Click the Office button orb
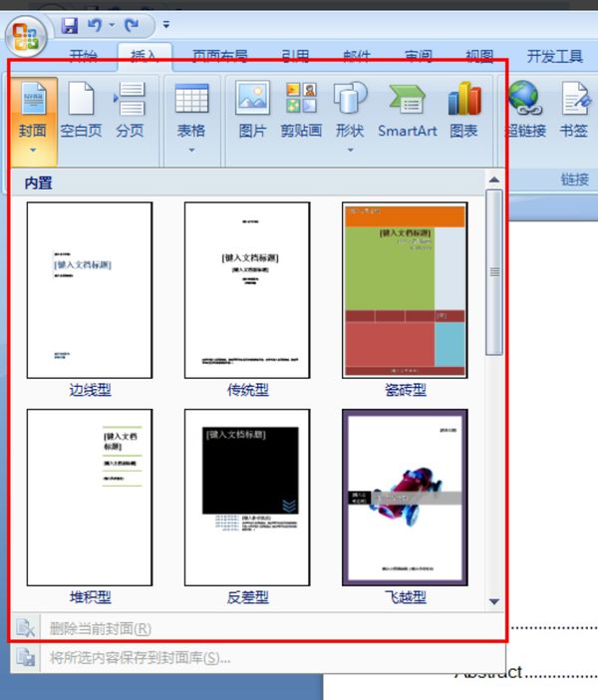The width and height of the screenshot is (598, 700). [x=26, y=37]
